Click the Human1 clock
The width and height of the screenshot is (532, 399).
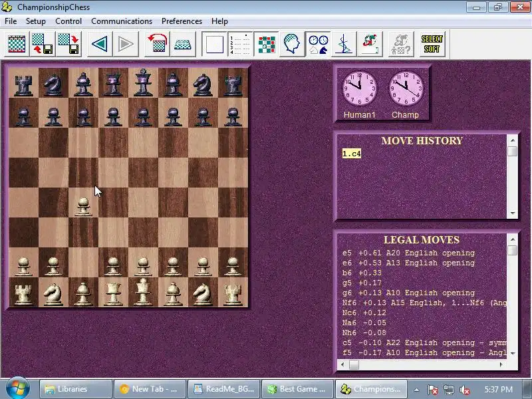359,88
